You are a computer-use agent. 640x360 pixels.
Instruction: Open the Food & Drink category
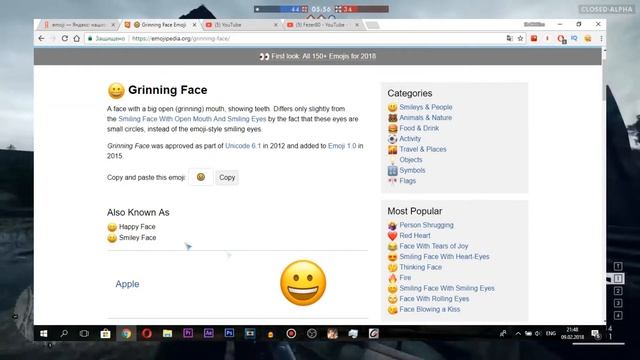point(419,128)
